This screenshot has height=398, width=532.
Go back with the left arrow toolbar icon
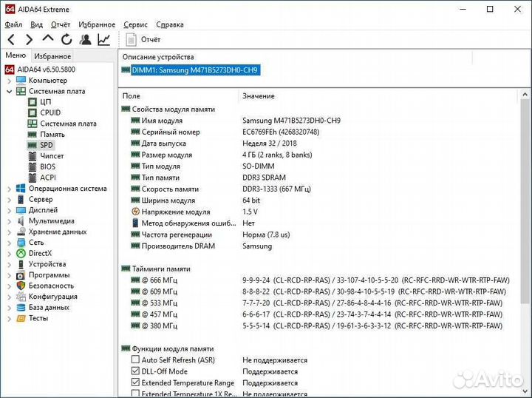11,40
